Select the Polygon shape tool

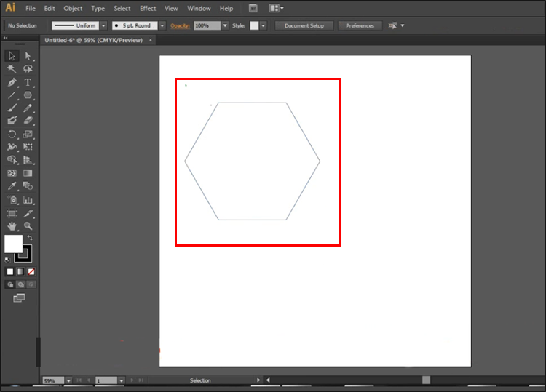point(28,95)
